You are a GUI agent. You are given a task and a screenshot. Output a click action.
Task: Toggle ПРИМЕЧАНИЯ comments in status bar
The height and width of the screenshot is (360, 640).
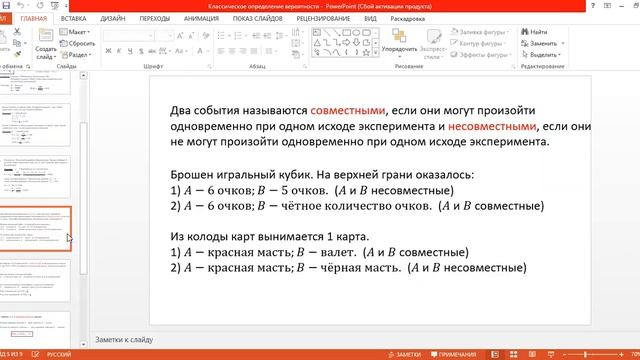click(x=453, y=354)
